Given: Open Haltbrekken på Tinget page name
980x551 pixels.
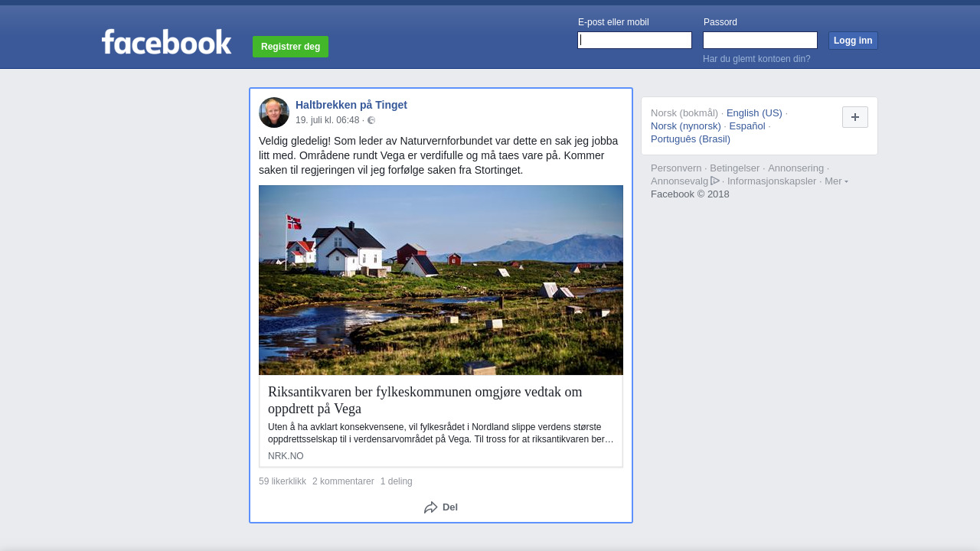Looking at the screenshot, I should point(351,105).
